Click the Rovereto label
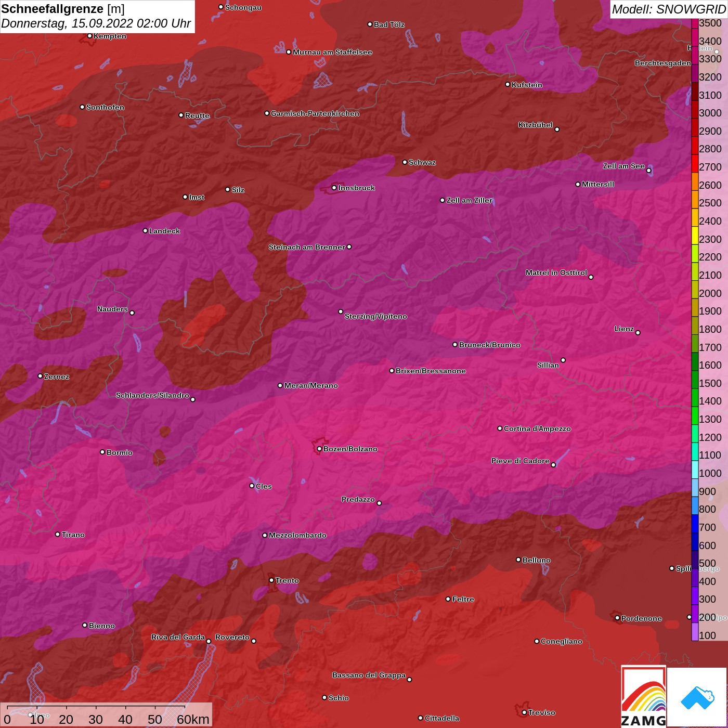 (232, 637)
